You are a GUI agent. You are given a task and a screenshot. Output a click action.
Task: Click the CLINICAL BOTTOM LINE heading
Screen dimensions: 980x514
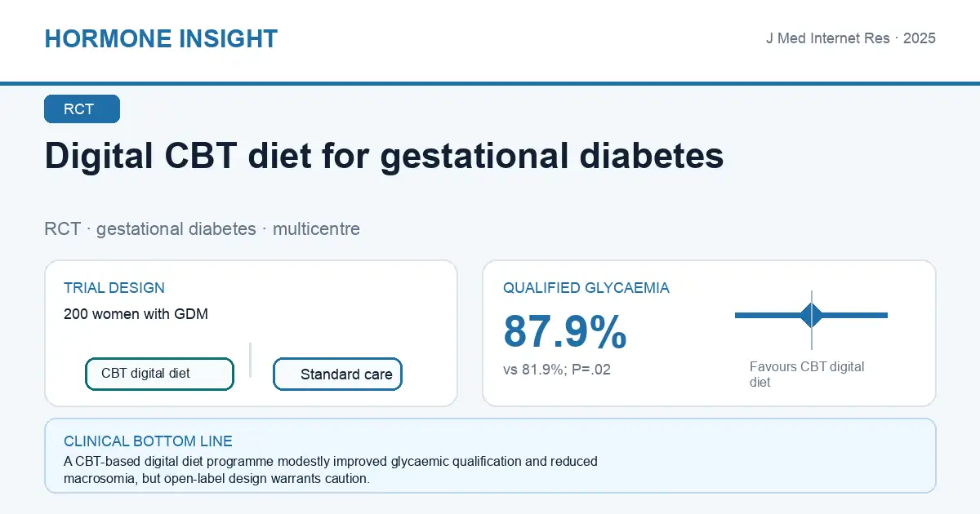[148, 441]
